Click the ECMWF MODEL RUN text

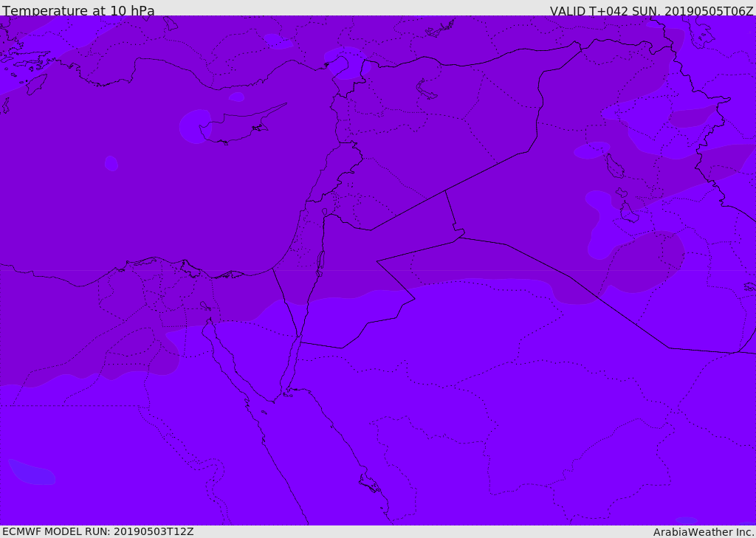point(98,531)
